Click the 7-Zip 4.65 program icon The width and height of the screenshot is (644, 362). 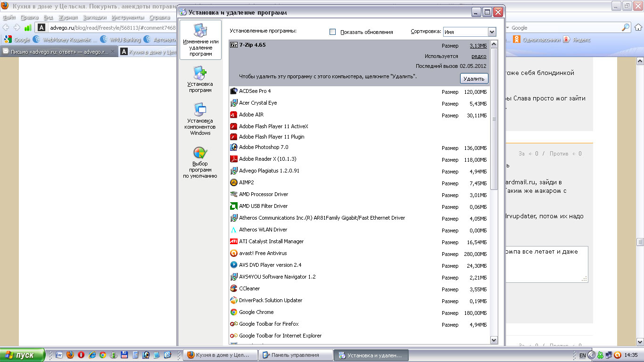click(234, 45)
